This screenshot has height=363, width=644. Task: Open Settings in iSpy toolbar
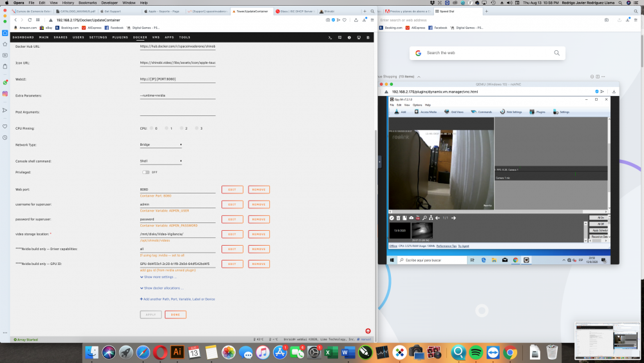561,112
